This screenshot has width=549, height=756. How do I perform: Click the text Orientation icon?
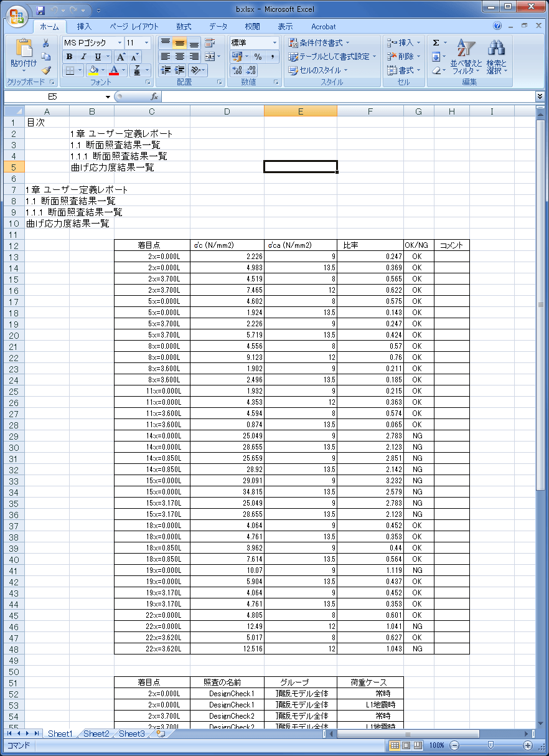[x=197, y=70]
